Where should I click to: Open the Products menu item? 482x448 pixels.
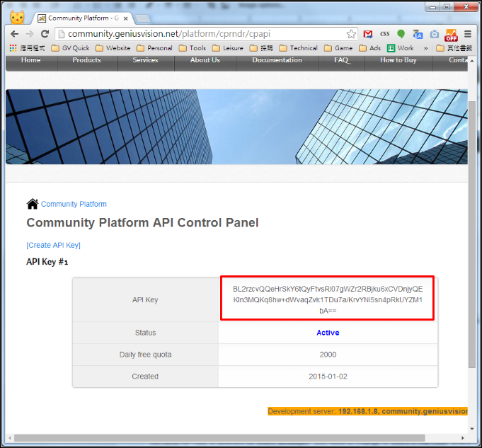[86, 60]
